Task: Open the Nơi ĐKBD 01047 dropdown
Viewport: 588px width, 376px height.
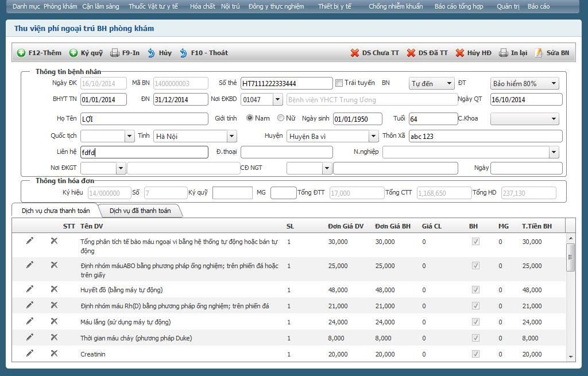Action: point(277,99)
